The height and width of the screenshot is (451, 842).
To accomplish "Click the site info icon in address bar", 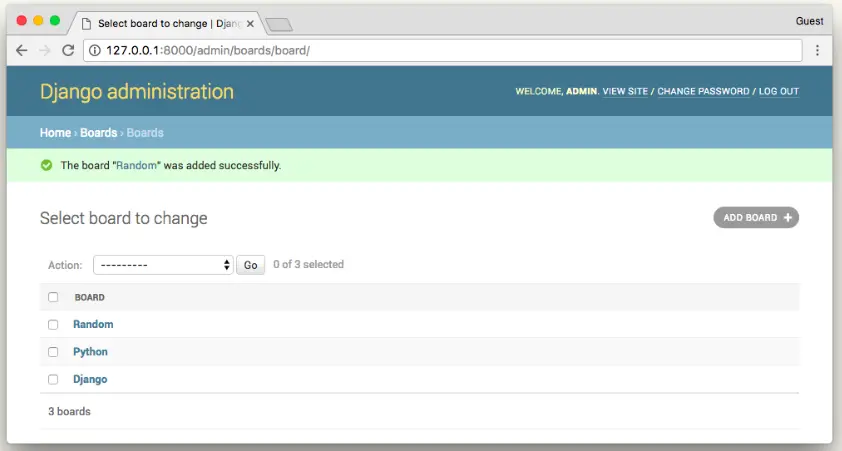I will pyautogui.click(x=95, y=50).
